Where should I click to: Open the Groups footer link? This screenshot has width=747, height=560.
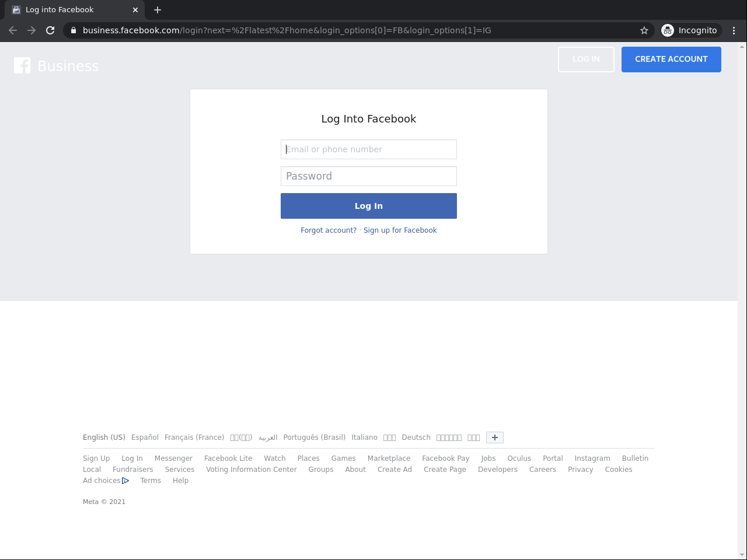coord(321,470)
